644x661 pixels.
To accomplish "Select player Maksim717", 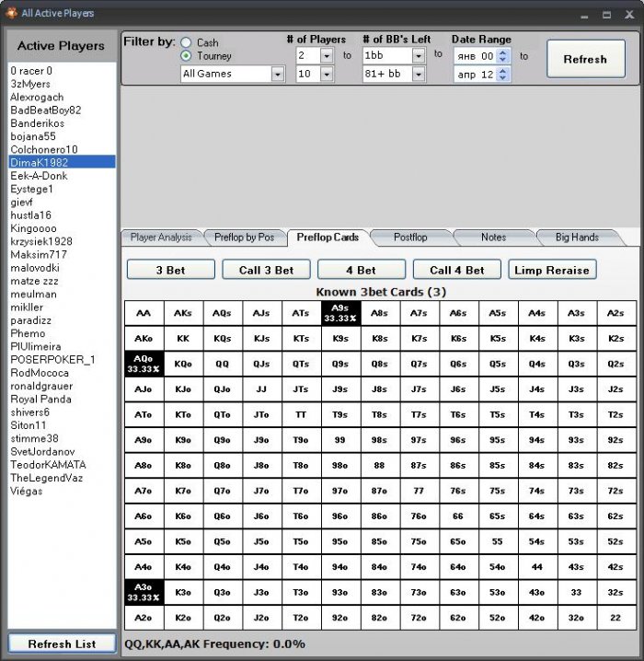I will coord(62,254).
